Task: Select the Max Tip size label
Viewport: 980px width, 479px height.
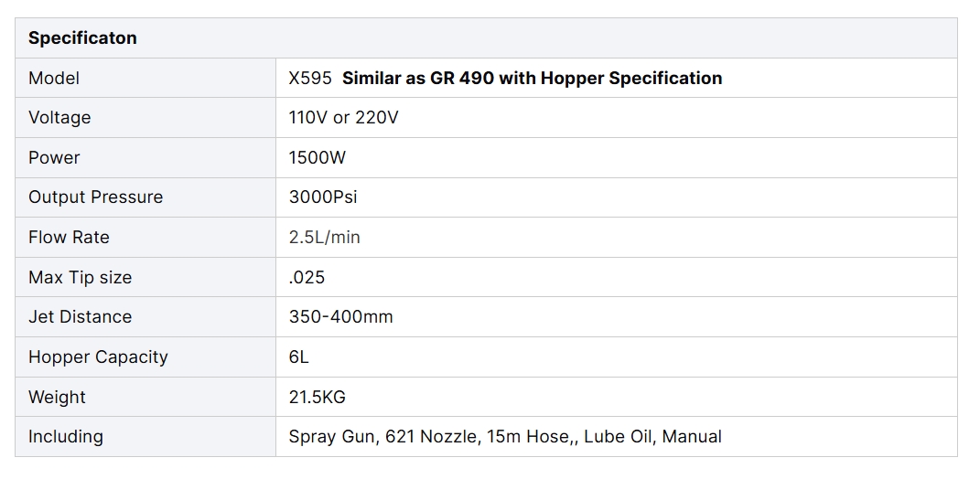Action: [x=80, y=278]
